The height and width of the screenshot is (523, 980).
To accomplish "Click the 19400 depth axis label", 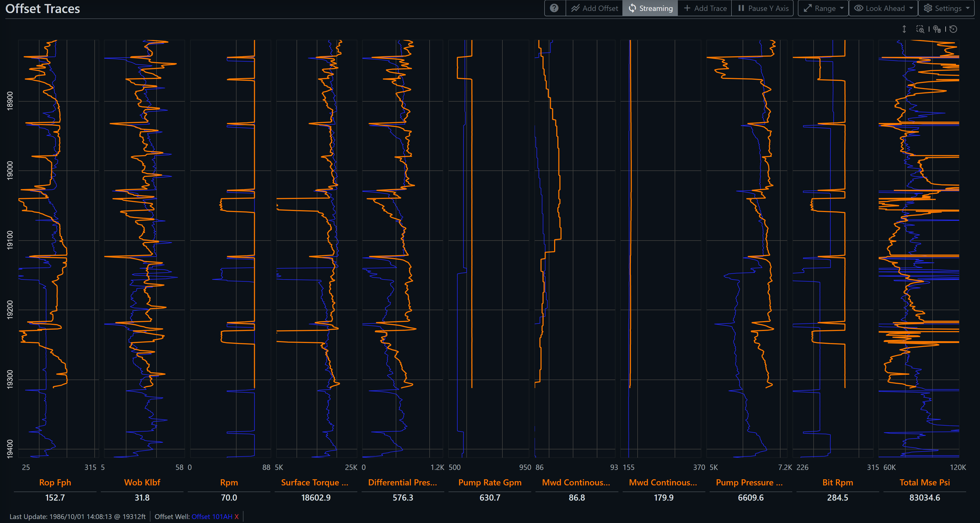I will (x=10, y=449).
